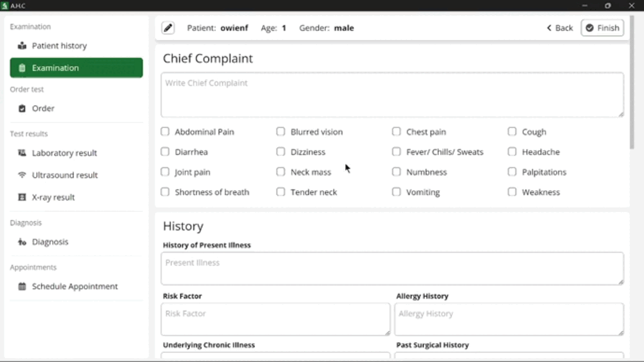Toggle the Shortness of breath checkbox
The width and height of the screenshot is (644, 362).
click(166, 192)
